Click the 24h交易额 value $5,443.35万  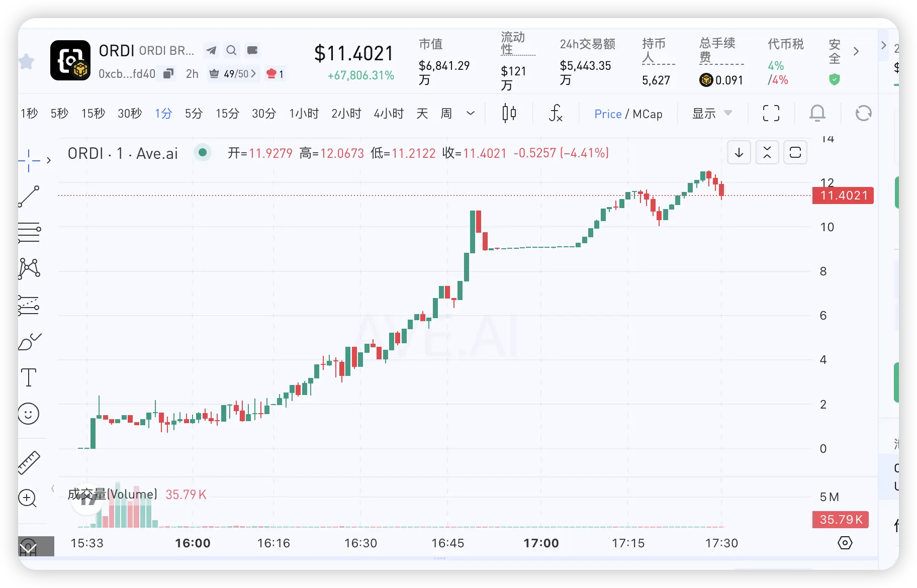click(x=585, y=73)
